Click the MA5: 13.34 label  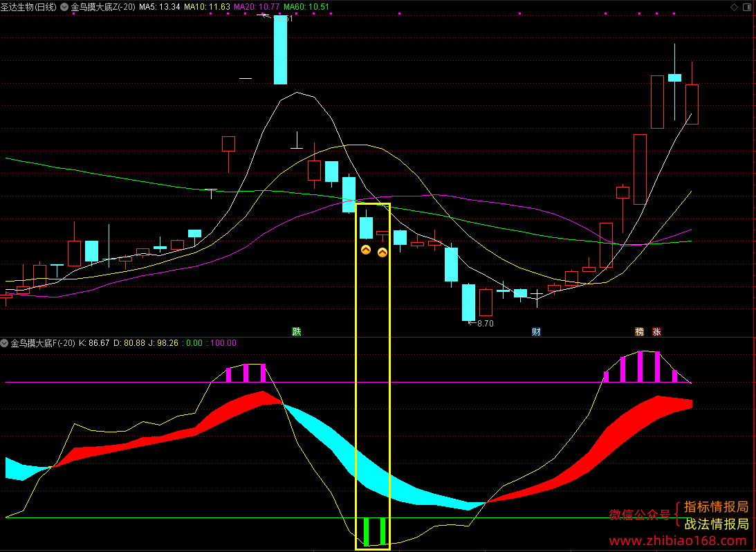click(160, 7)
